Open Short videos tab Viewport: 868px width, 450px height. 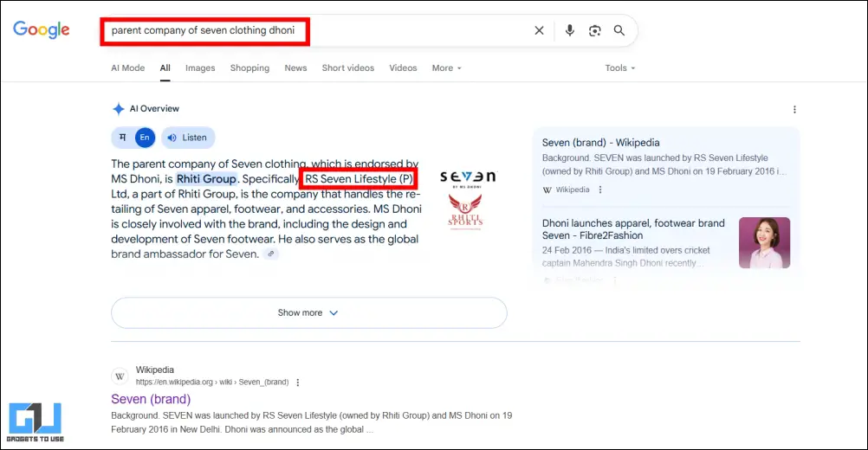point(347,68)
